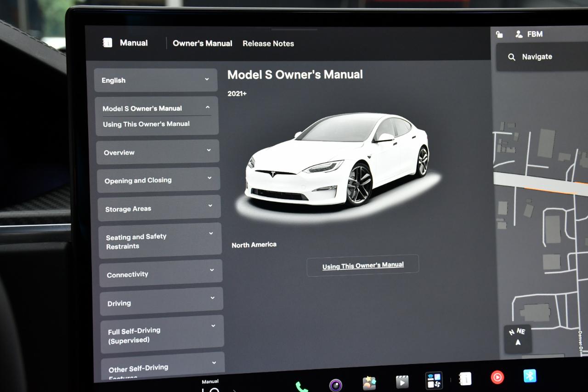
Task: Open the English language dropdown
Action: coord(156,80)
